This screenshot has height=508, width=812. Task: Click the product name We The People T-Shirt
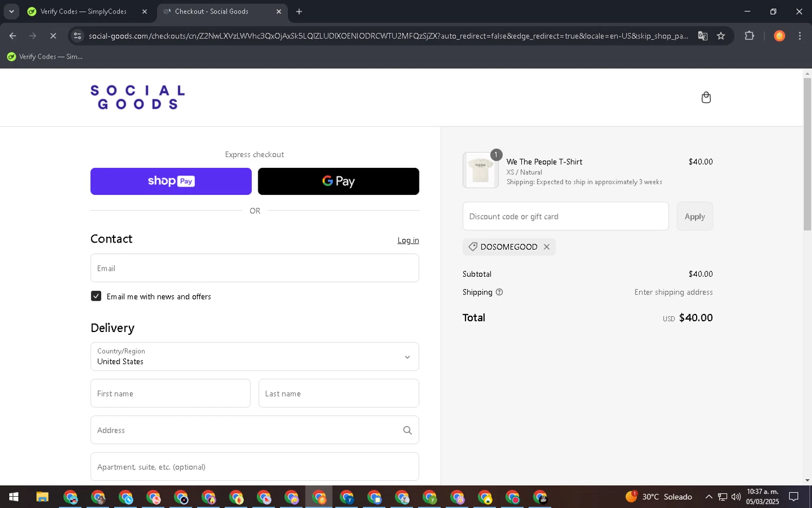[x=544, y=162]
